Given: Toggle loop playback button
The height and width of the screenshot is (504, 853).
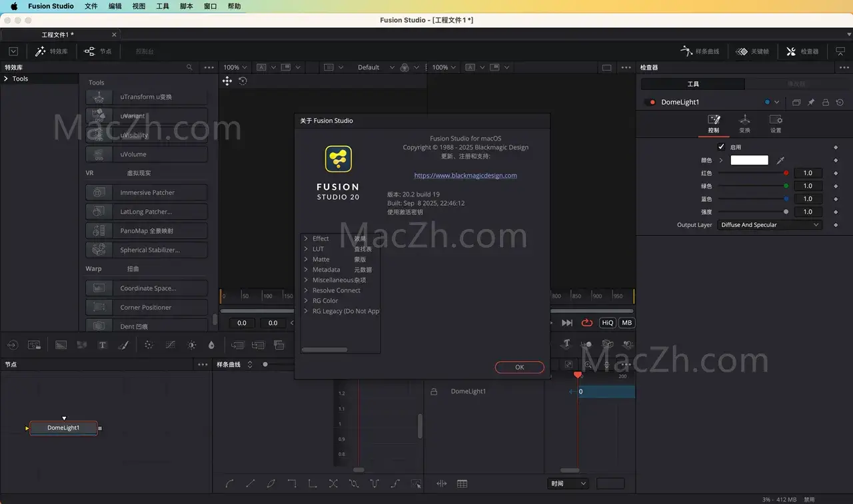Looking at the screenshot, I should tap(587, 323).
